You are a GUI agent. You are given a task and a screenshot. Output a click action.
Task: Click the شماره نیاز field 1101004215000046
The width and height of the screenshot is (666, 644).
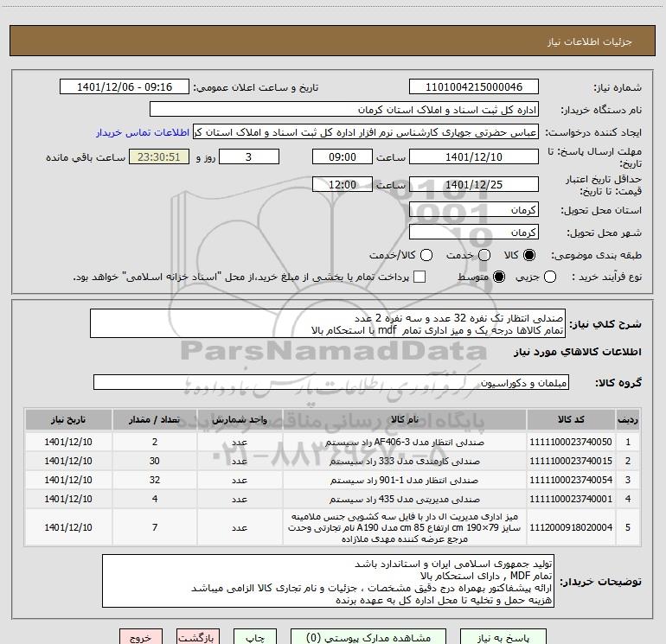(474, 87)
